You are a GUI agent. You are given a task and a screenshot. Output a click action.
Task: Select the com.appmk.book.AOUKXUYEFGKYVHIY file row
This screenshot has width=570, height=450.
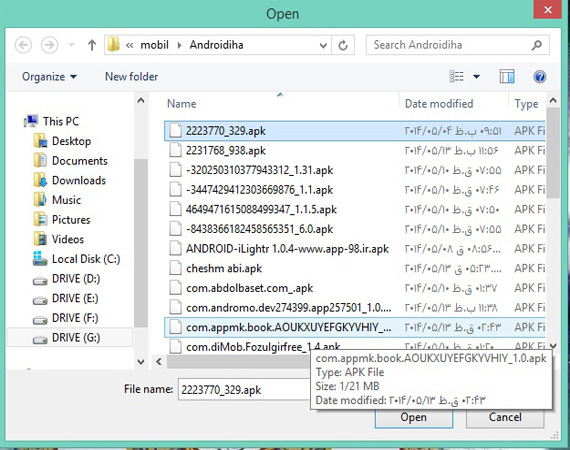[x=355, y=327]
